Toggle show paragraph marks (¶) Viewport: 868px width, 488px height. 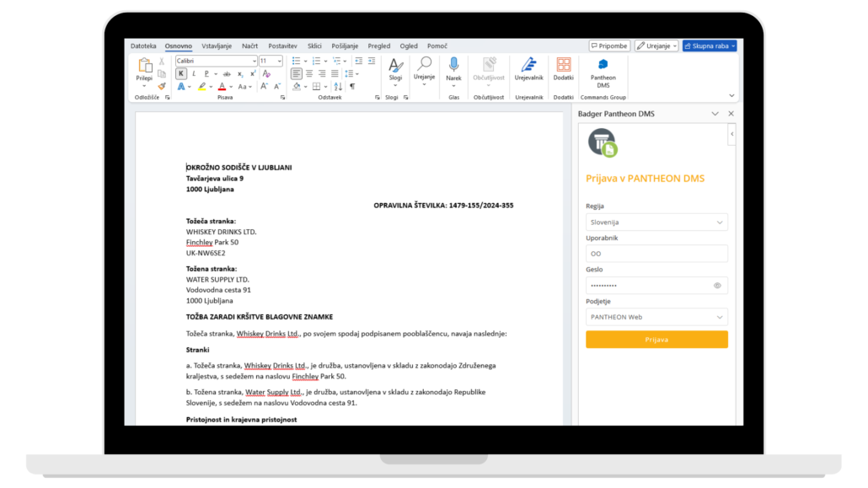pos(352,87)
